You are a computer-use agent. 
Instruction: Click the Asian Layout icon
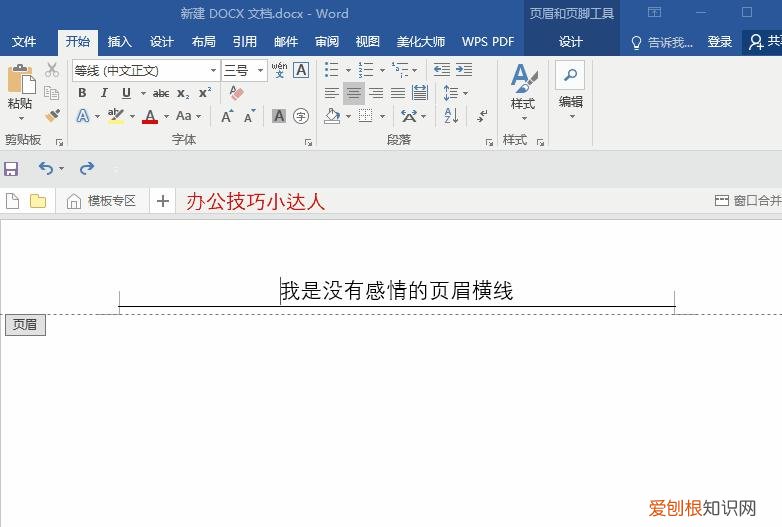(x=409, y=116)
